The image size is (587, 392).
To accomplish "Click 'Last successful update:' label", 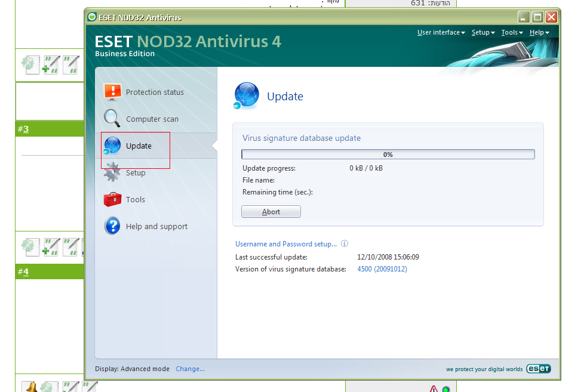I will pos(271,257).
